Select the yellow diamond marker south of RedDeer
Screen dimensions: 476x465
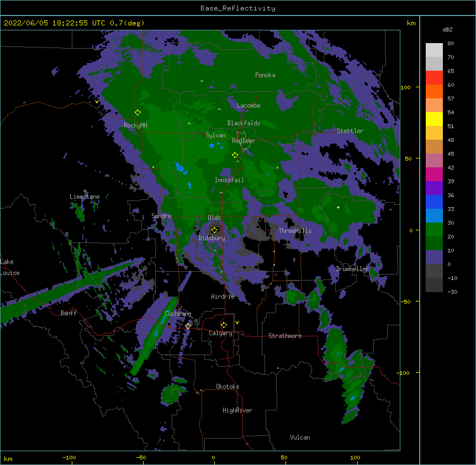[235, 155]
